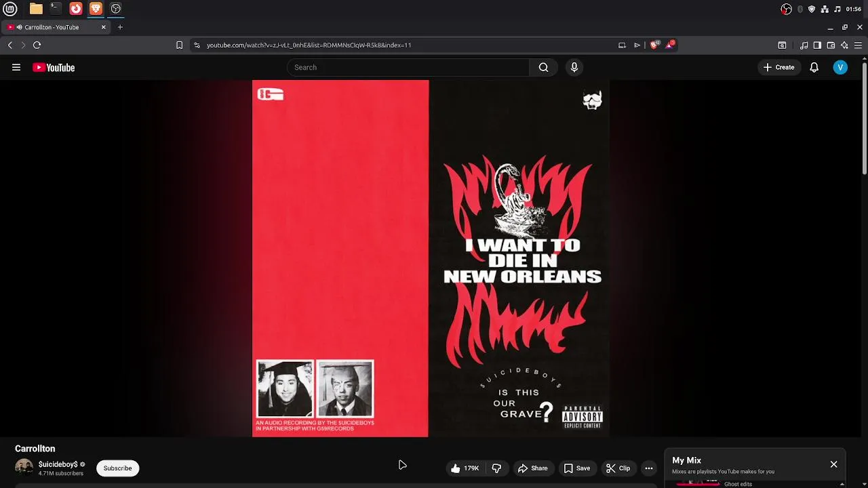
Task: Launch the terminal from panel
Action: click(x=56, y=9)
